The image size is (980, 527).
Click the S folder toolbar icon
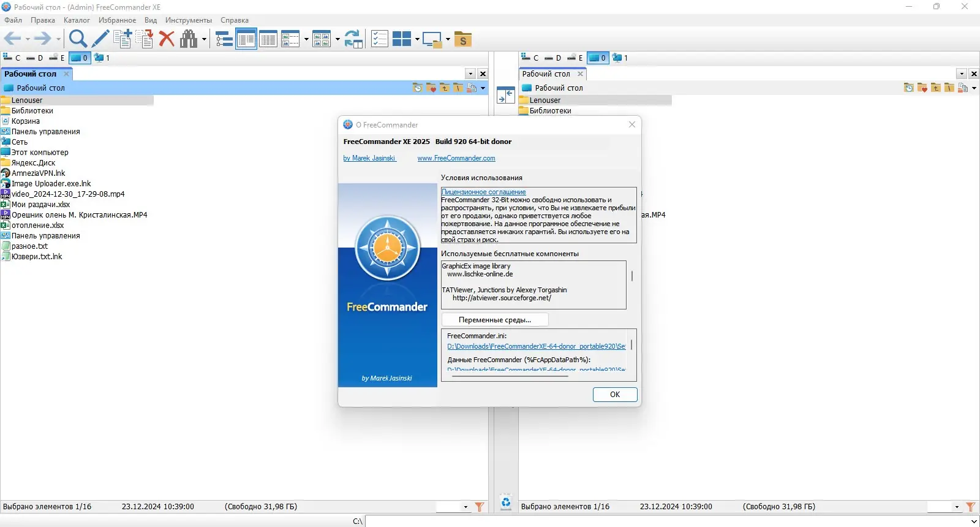(x=463, y=39)
